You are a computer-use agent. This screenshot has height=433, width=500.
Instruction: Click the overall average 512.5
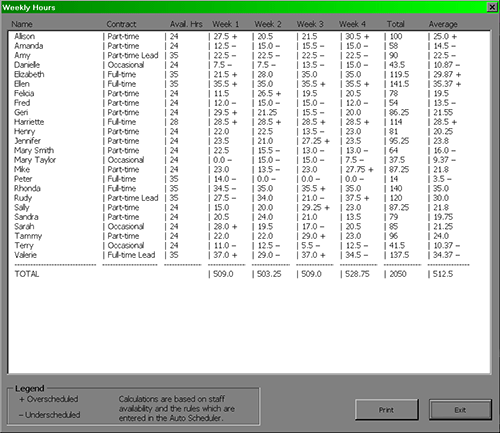tap(443, 274)
